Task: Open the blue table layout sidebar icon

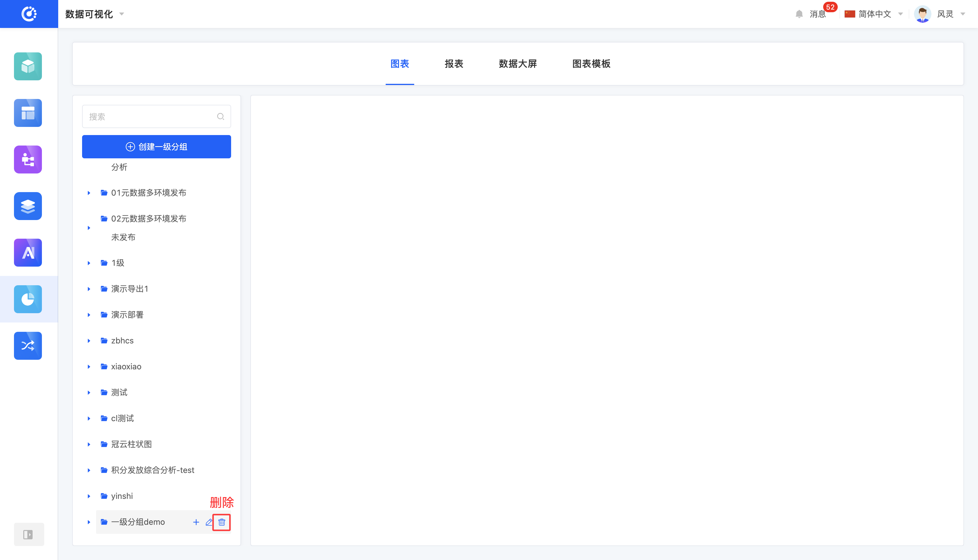Action: (28, 113)
